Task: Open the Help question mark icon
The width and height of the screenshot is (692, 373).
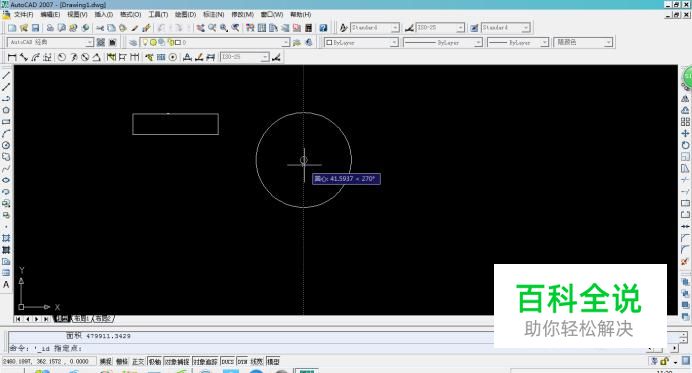Action: (323, 28)
